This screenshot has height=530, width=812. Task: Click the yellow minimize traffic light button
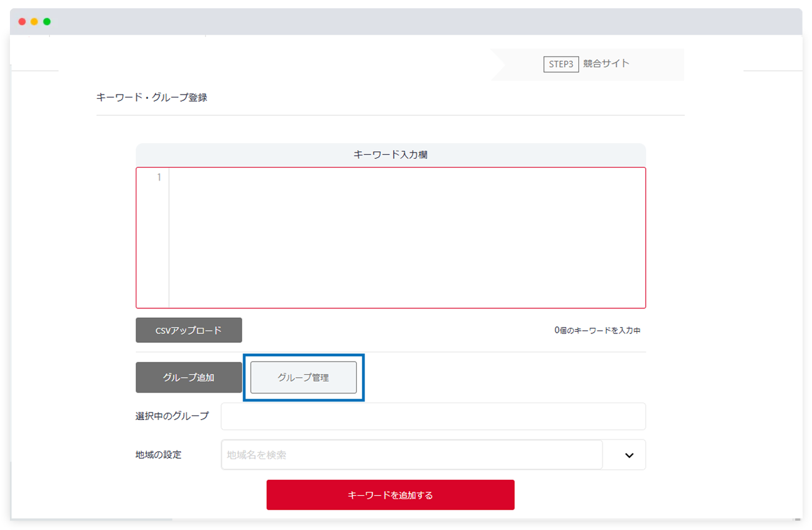coord(34,21)
